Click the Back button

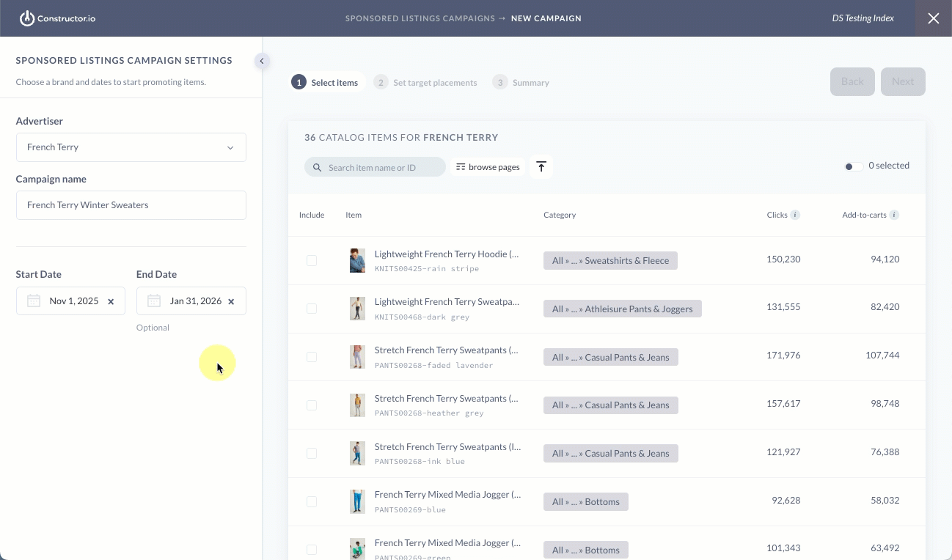point(852,81)
